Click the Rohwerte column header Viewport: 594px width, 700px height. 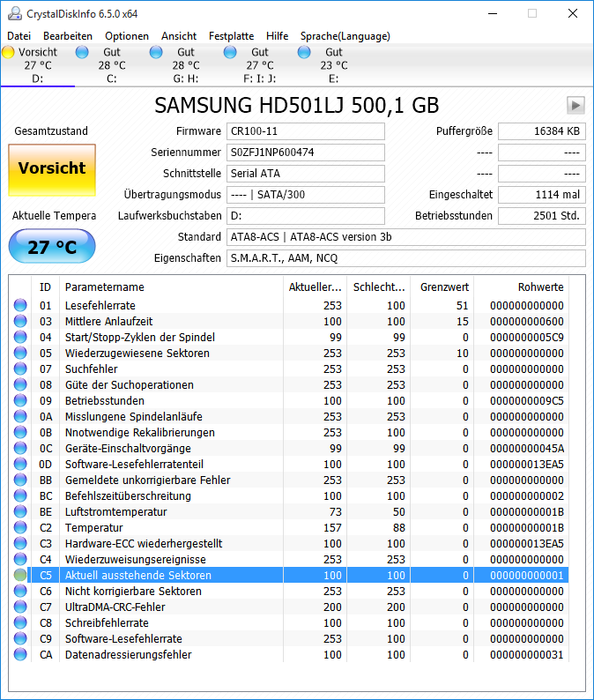(521, 287)
